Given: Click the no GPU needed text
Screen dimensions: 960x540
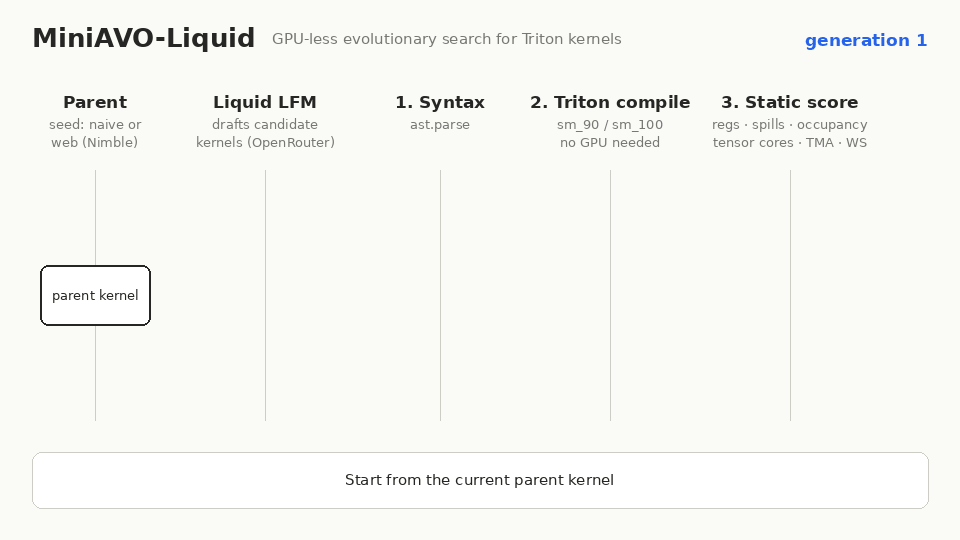Looking at the screenshot, I should coord(610,143).
